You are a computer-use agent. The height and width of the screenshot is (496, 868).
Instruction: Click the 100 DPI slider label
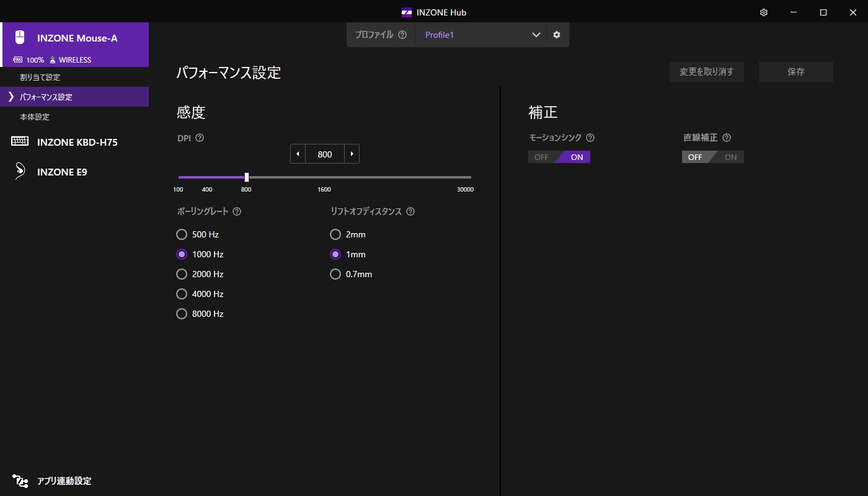pos(178,190)
